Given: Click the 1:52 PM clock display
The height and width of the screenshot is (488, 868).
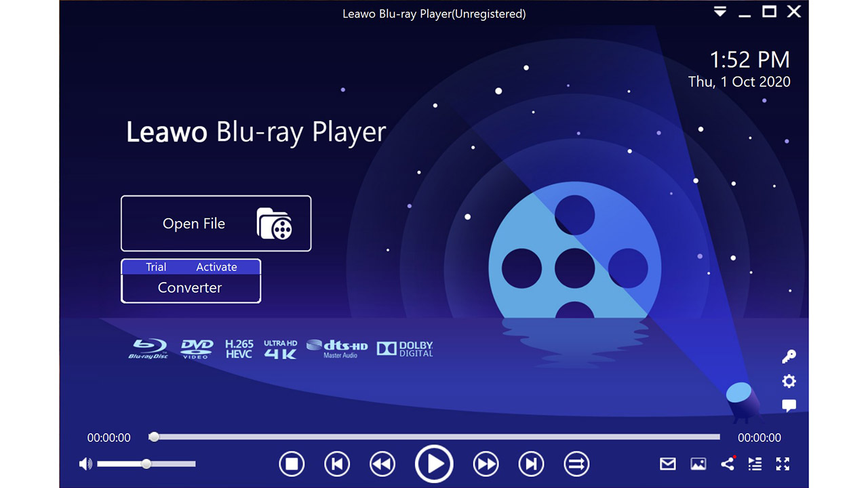Looking at the screenshot, I should coord(749,60).
